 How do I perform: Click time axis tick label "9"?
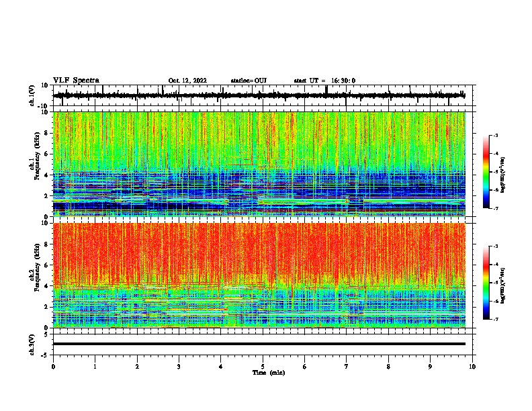click(430, 367)
